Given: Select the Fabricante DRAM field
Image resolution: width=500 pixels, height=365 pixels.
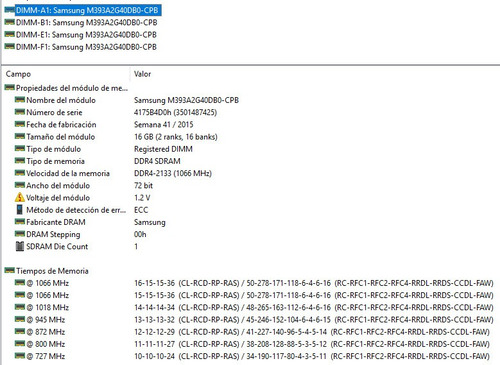Looking at the screenshot, I should point(56,222).
